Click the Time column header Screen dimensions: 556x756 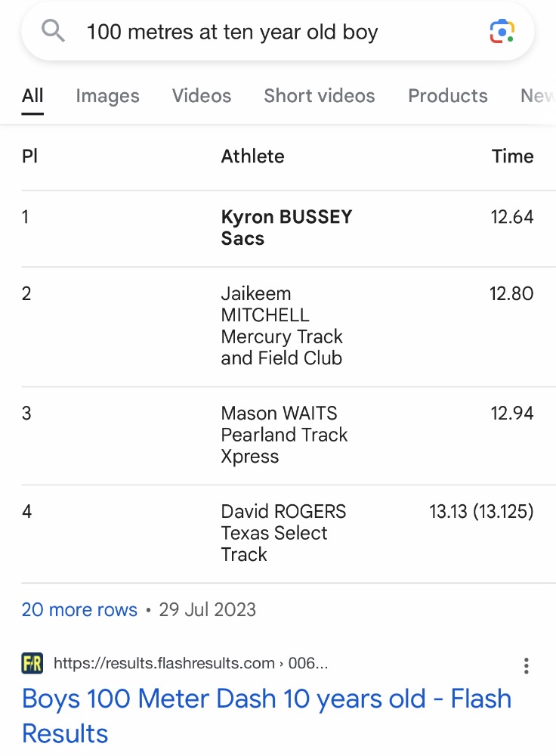pyautogui.click(x=512, y=156)
